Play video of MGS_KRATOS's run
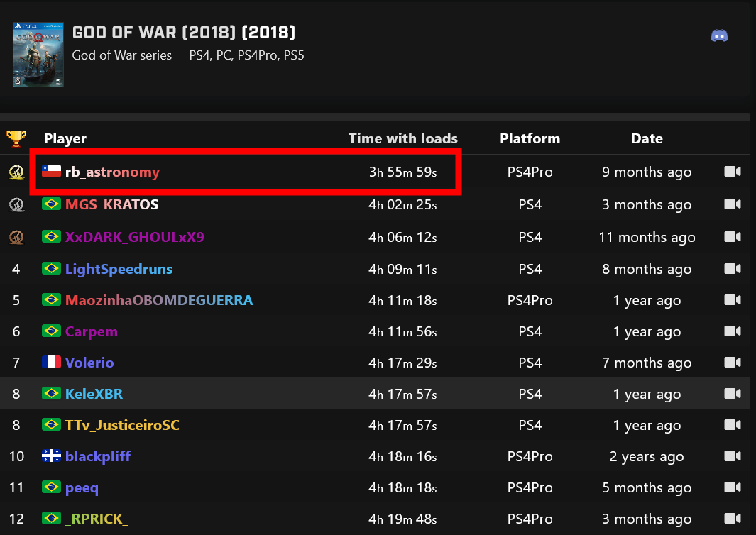The width and height of the screenshot is (756, 535). [x=733, y=204]
